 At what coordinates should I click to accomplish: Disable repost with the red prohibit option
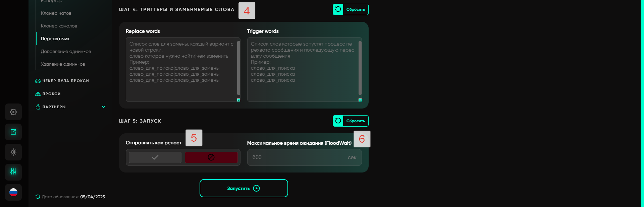tap(211, 157)
